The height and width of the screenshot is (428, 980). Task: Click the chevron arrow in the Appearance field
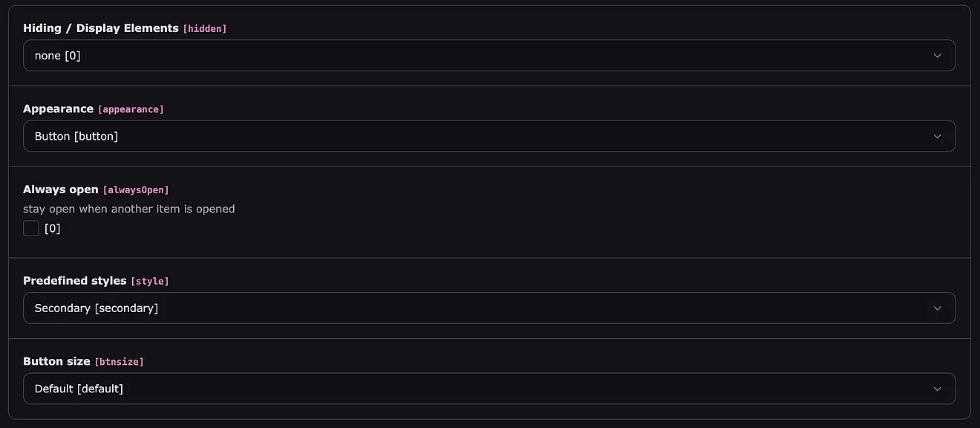click(x=937, y=137)
